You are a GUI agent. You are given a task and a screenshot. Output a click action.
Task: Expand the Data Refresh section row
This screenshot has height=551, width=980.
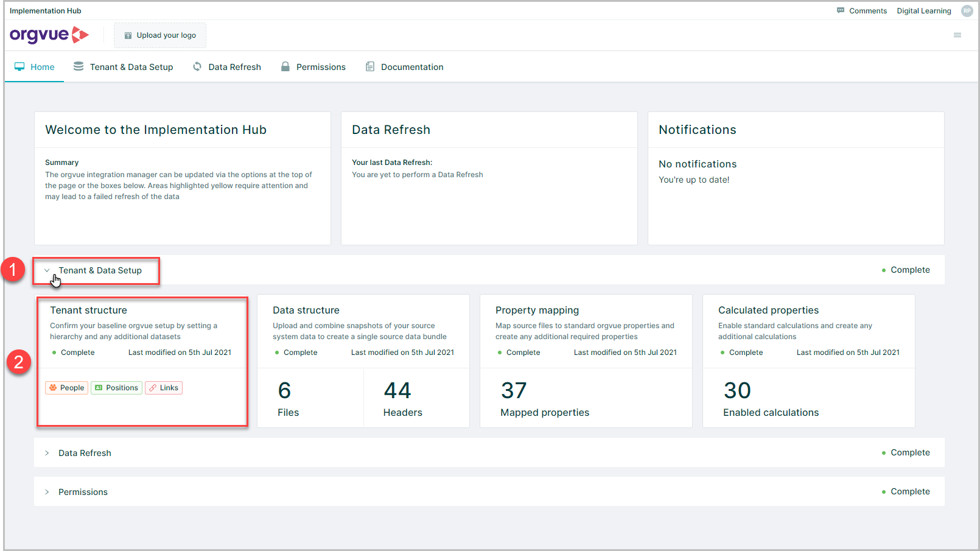(489, 452)
